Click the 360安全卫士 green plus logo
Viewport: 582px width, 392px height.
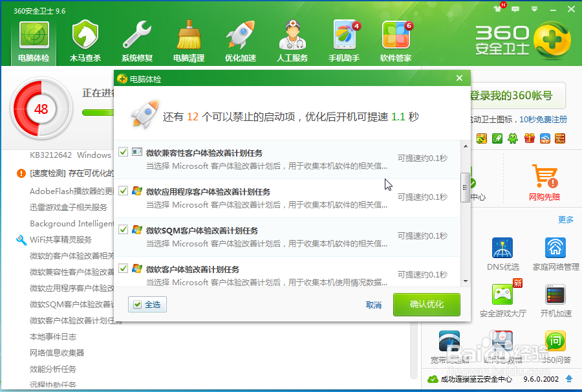pyautogui.click(x=552, y=40)
